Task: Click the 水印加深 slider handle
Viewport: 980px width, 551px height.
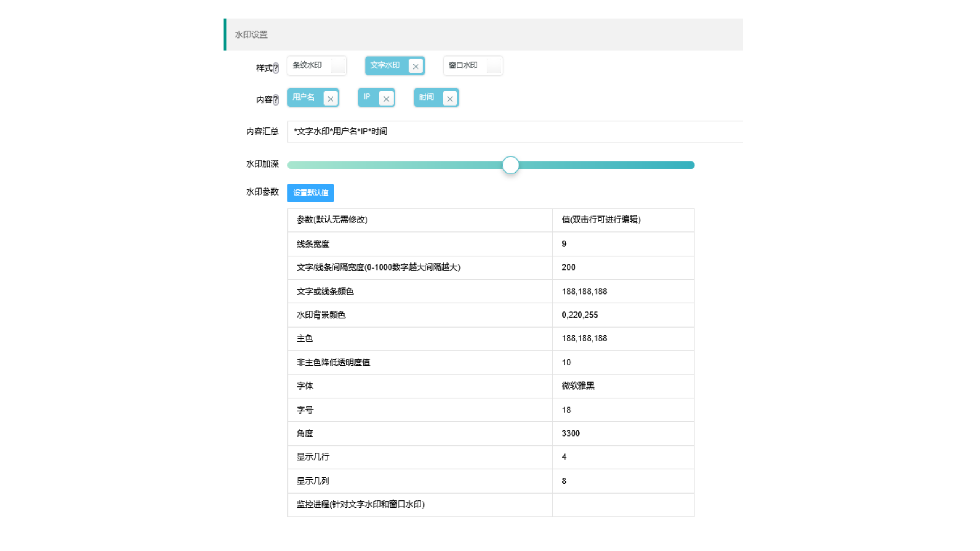Action: pyautogui.click(x=510, y=165)
